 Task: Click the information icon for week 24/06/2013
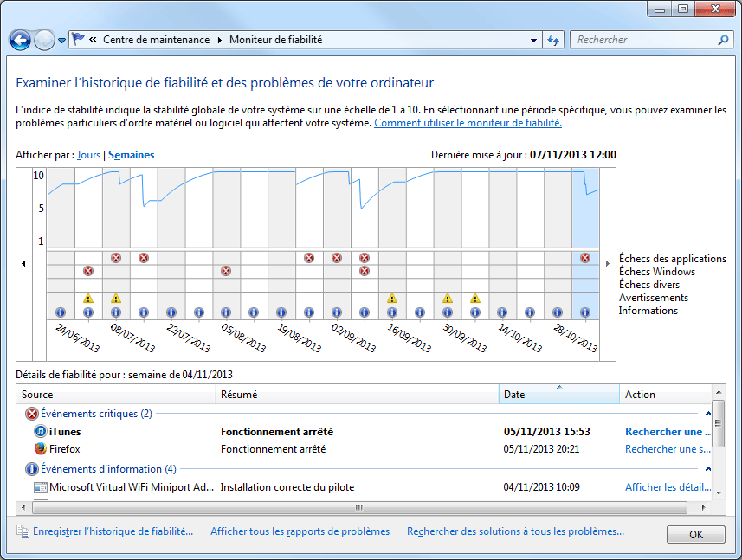[61, 312]
